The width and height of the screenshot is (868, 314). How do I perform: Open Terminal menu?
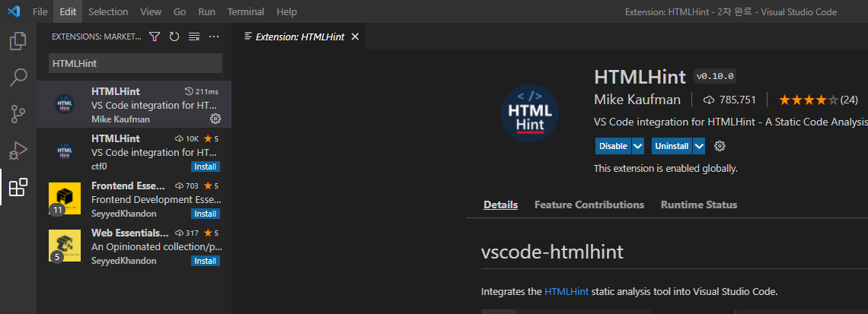point(246,11)
